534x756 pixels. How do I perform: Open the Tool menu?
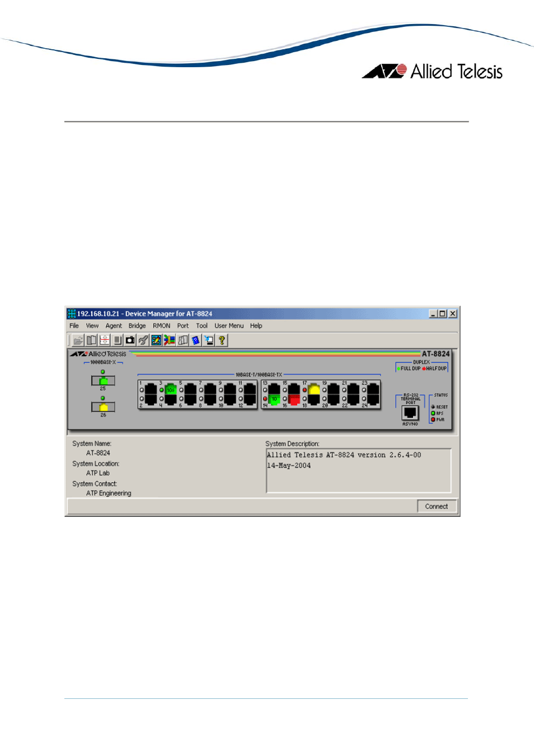(x=202, y=325)
